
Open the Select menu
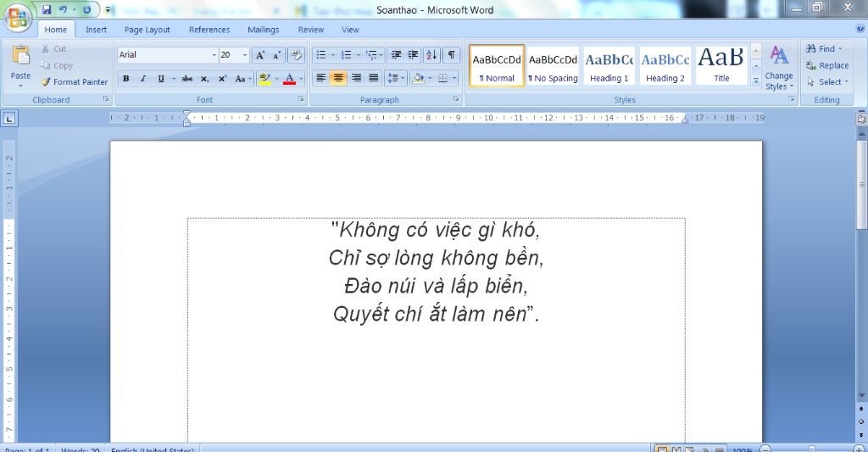(x=826, y=82)
